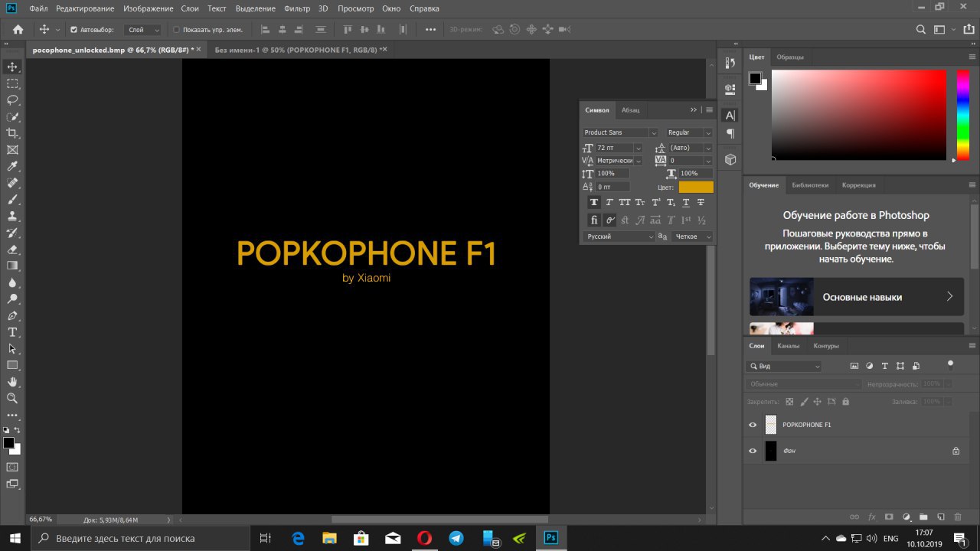980x551 pixels.
Task: Open the Вид layer filter dropdown
Action: [785, 367]
